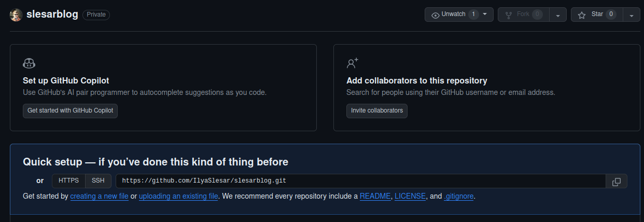Viewport: 644px width, 222px height.
Task: Switch clone URL to SSH
Action: tap(98, 181)
